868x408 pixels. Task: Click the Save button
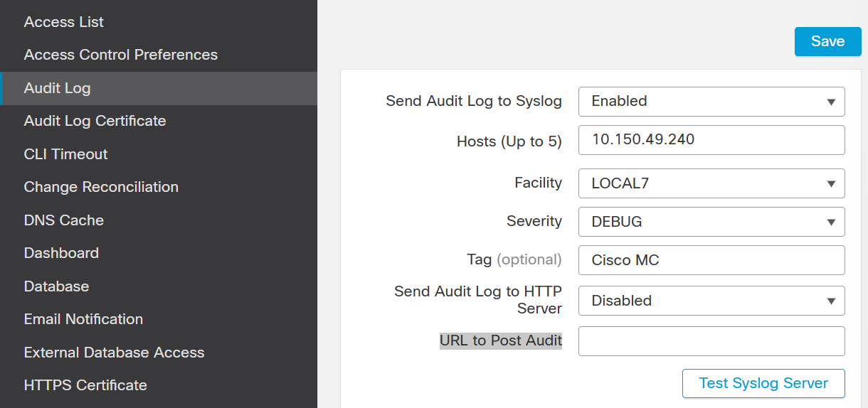[827, 41]
